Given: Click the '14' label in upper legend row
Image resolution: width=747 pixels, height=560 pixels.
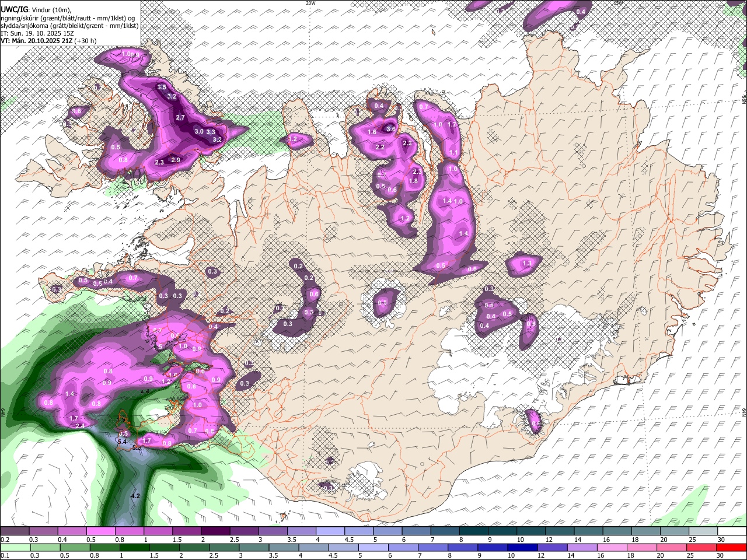Looking at the screenshot, I should (577, 540).
